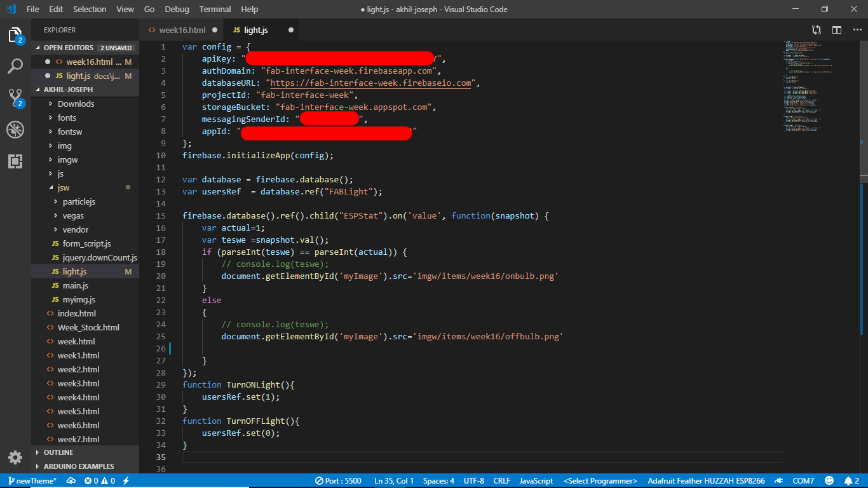Change language mode from JavaScript
Screen dimensions: 868x488
point(536,481)
